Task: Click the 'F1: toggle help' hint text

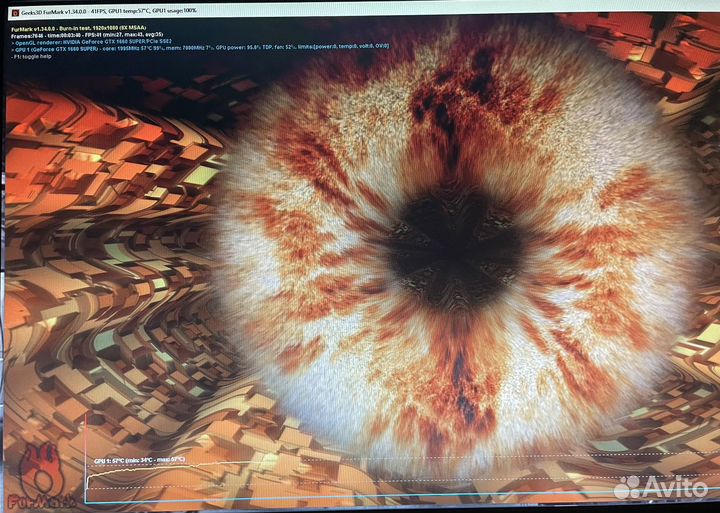Action: [31, 56]
